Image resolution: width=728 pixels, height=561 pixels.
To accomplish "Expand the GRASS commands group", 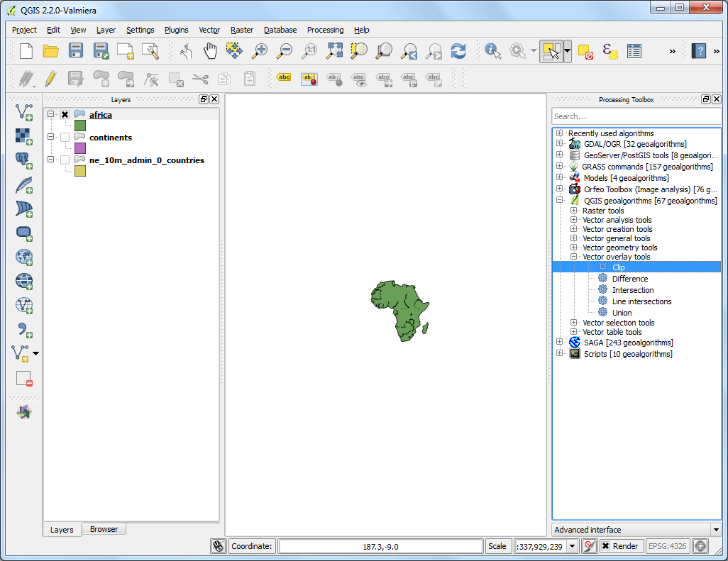I will tap(559, 166).
